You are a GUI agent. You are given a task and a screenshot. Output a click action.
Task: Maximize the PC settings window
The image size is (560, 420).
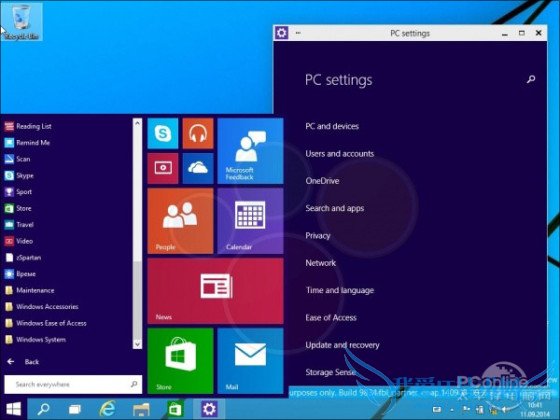pos(522,33)
